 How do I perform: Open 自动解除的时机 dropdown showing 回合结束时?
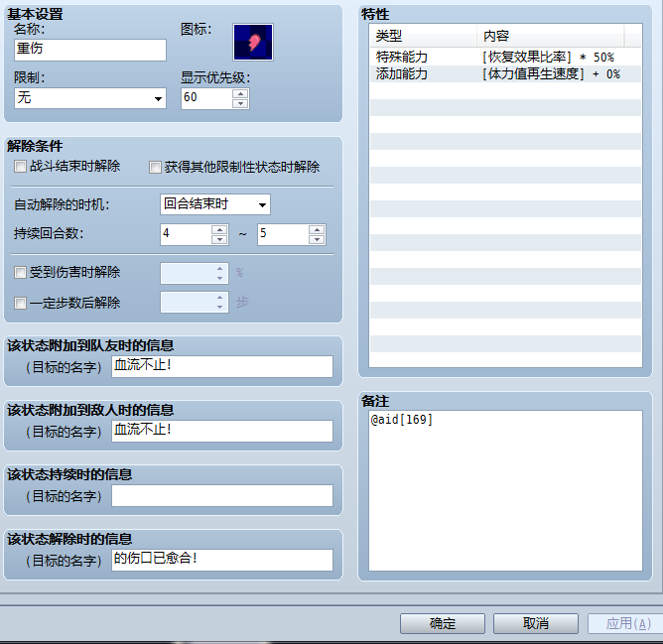tap(215, 204)
